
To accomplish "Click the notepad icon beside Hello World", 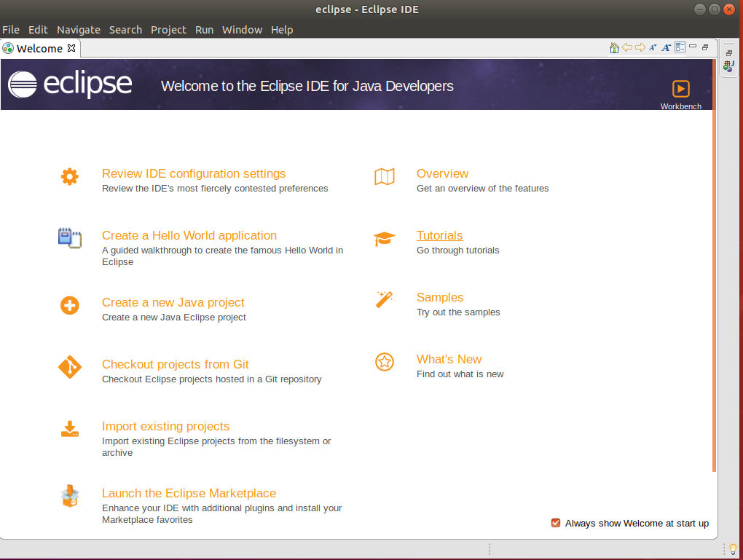I will (x=70, y=238).
